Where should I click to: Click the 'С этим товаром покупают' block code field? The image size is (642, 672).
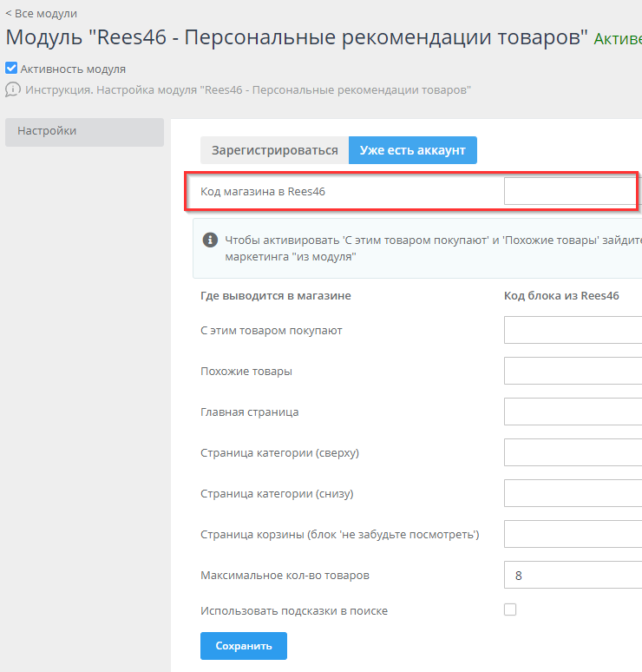[573, 330]
